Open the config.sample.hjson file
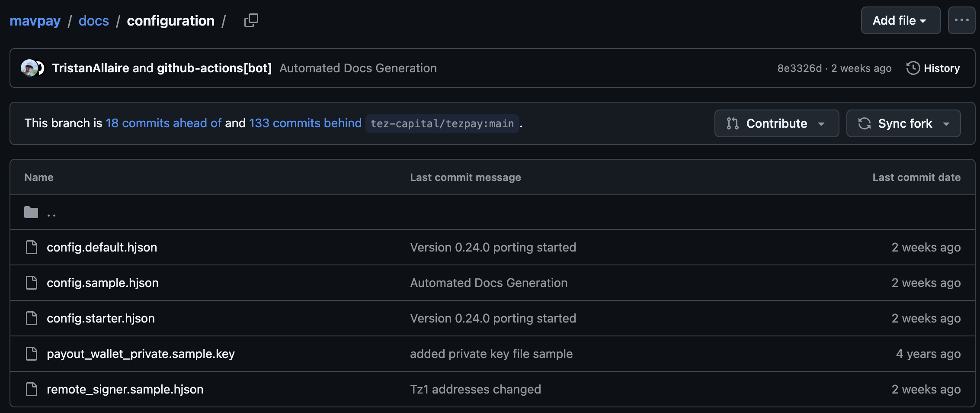 (102, 283)
